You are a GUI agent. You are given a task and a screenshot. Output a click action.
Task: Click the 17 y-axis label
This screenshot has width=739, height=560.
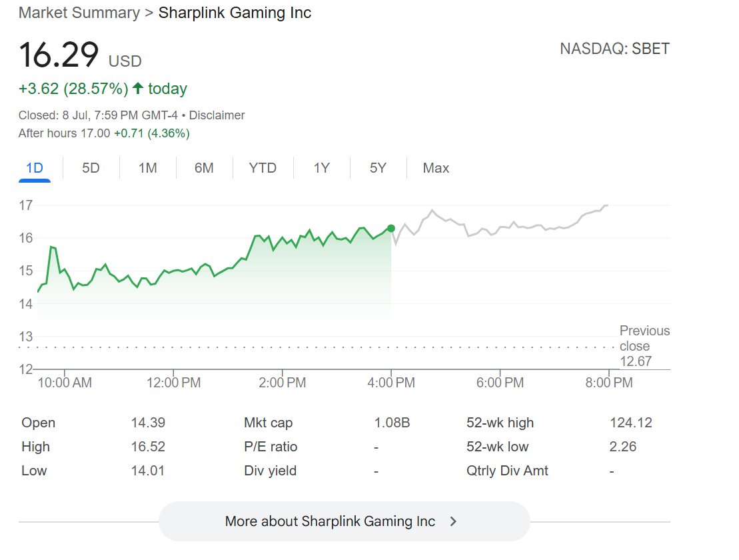(x=26, y=205)
